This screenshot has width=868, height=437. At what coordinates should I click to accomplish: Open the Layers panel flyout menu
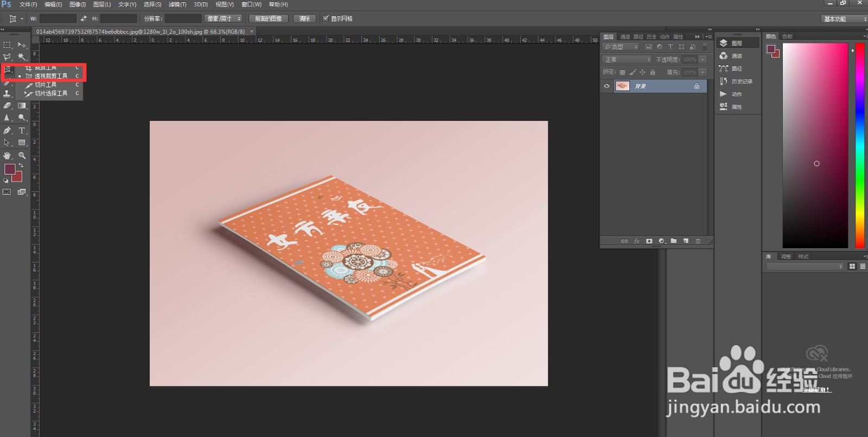pos(709,37)
